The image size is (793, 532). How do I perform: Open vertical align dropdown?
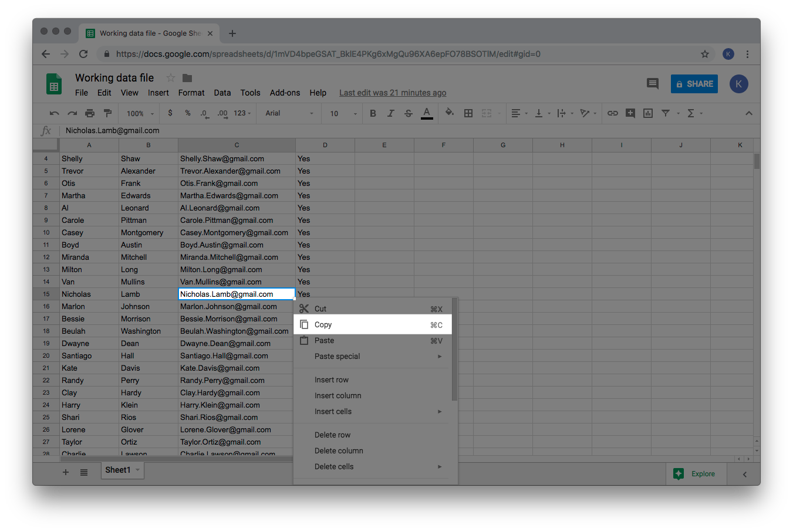point(542,113)
